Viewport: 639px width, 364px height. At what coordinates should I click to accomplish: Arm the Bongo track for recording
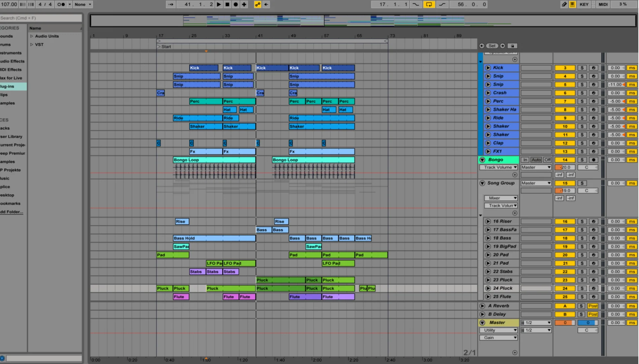click(x=594, y=160)
